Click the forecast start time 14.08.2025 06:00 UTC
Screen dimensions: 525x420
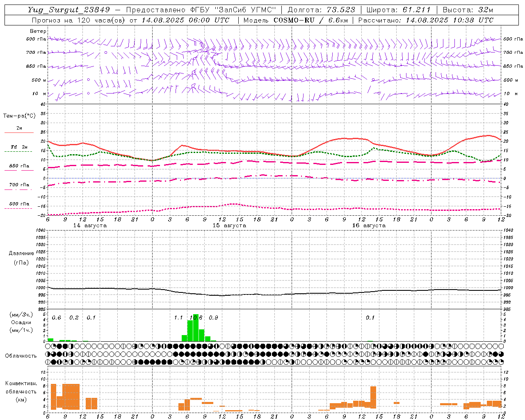tap(185, 20)
